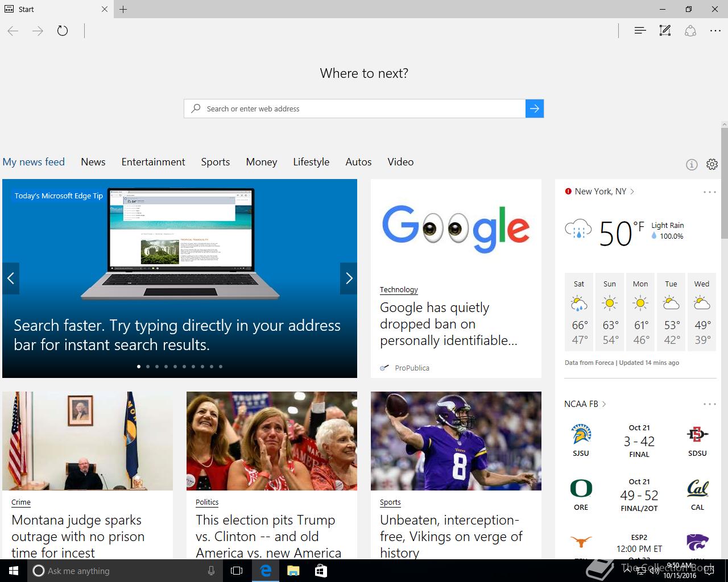The width and height of the screenshot is (728, 582).
Task: Open Task View on taskbar
Action: [x=237, y=571]
